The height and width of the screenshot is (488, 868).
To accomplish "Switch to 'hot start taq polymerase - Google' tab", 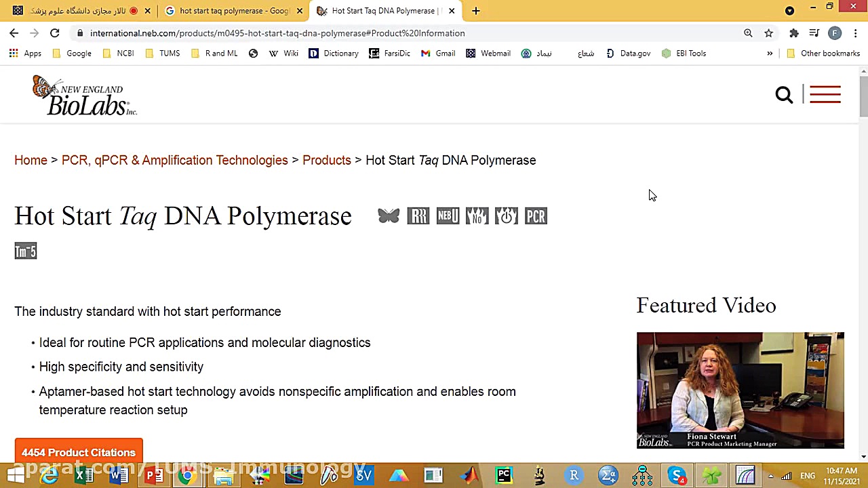I will (233, 11).
